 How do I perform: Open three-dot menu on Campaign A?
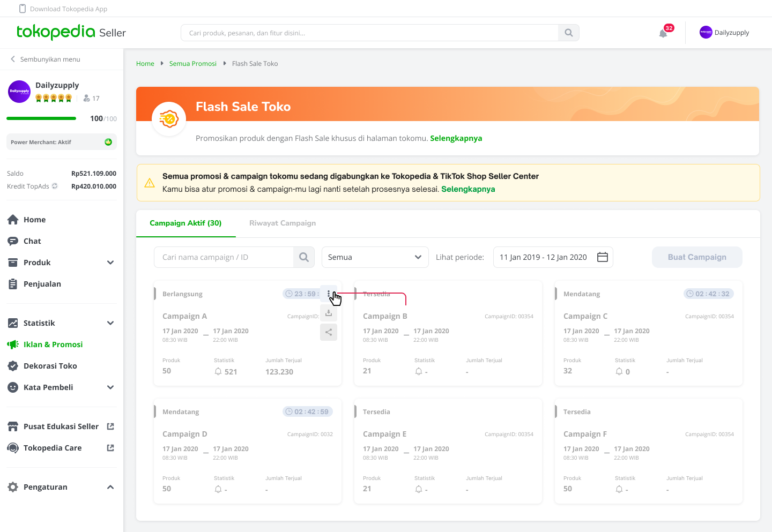(x=329, y=294)
